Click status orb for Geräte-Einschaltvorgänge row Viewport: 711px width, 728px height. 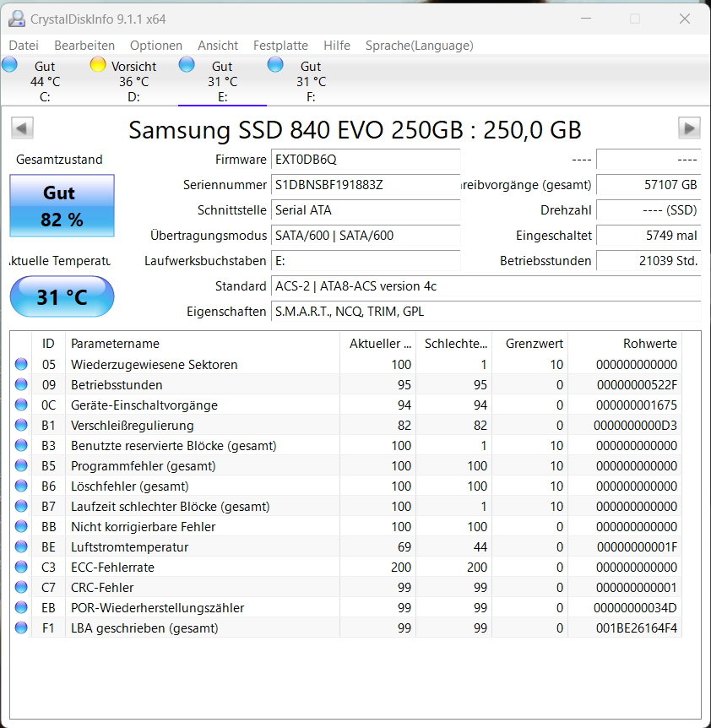(21, 405)
